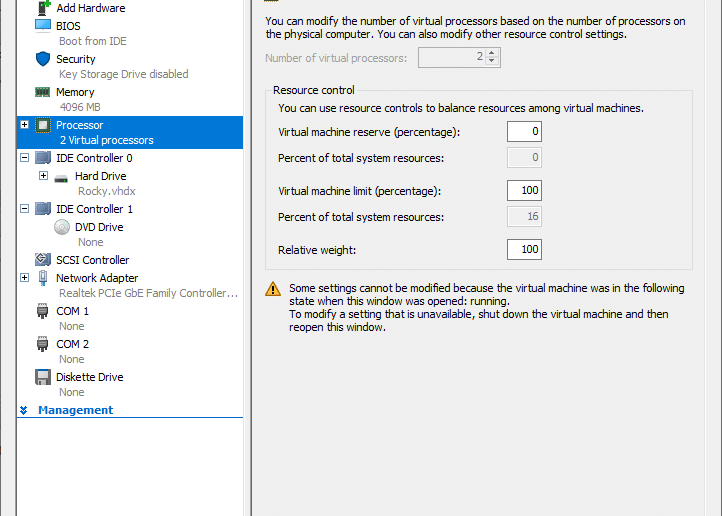Click the Add Hardware icon

click(43, 7)
